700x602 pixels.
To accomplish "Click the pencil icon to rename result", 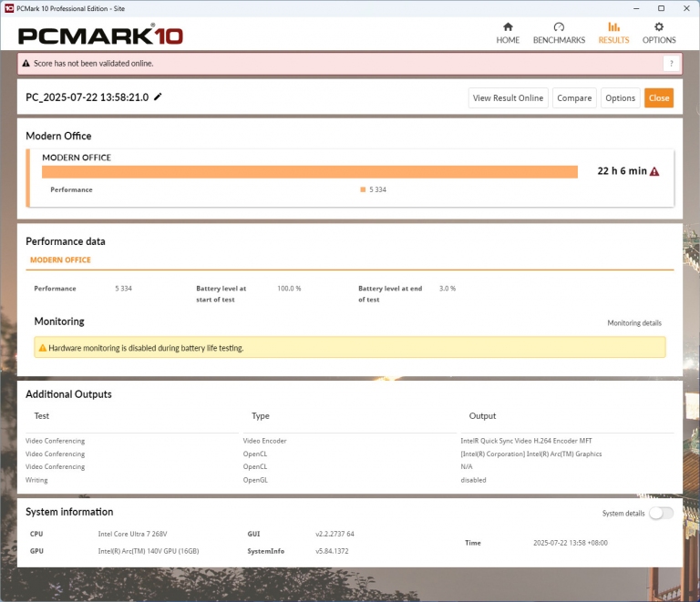I will coord(158,97).
